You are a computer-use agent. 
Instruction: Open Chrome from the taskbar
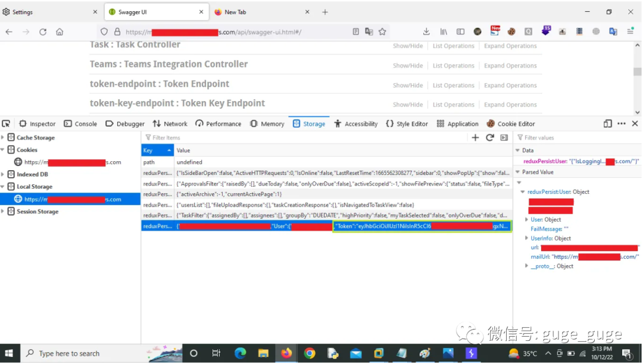click(x=310, y=353)
